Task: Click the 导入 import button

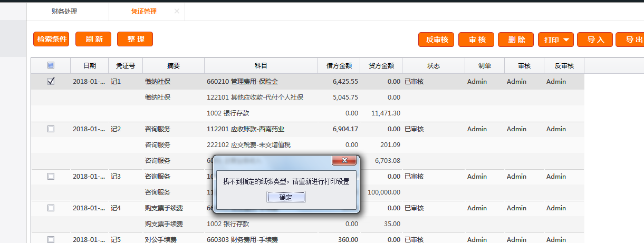Action: pyautogui.click(x=595, y=40)
